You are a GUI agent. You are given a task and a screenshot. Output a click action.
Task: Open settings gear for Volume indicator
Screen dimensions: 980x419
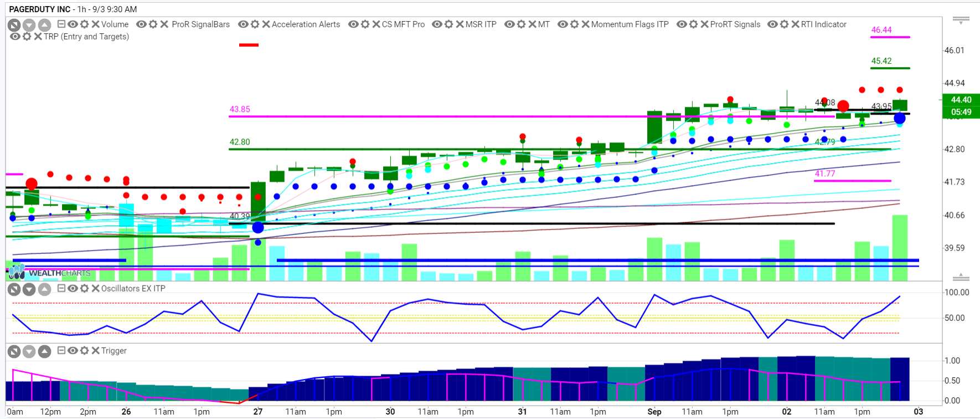(85, 24)
